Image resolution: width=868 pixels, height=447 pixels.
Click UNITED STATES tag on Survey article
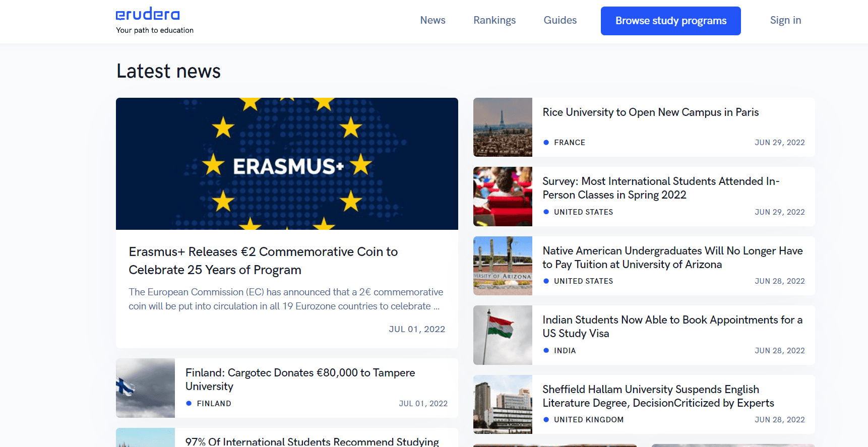tap(583, 212)
